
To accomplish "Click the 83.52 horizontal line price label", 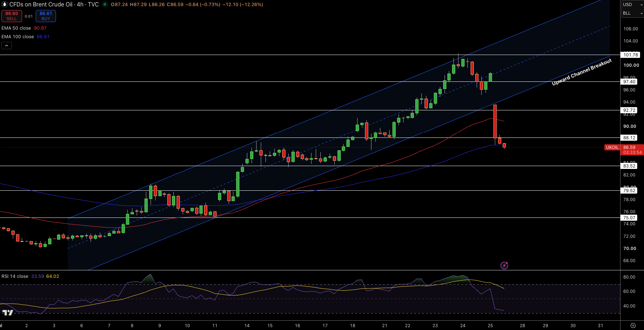I will [x=629, y=166].
